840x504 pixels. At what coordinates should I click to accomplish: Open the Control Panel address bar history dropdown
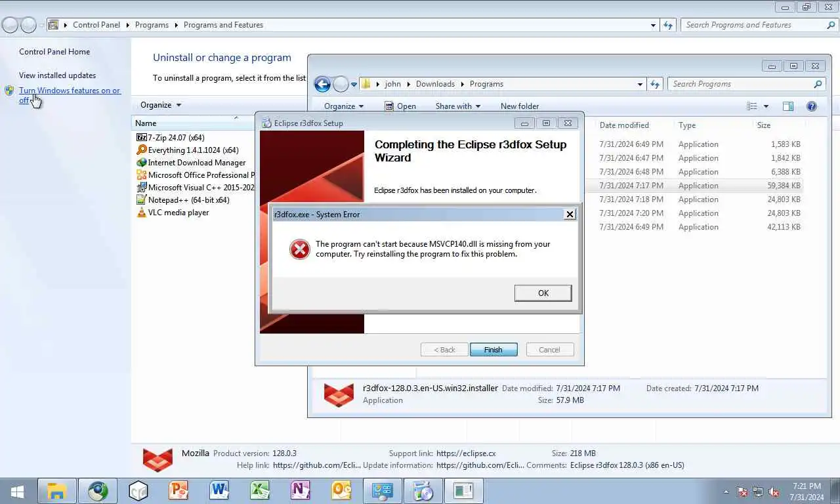653,25
